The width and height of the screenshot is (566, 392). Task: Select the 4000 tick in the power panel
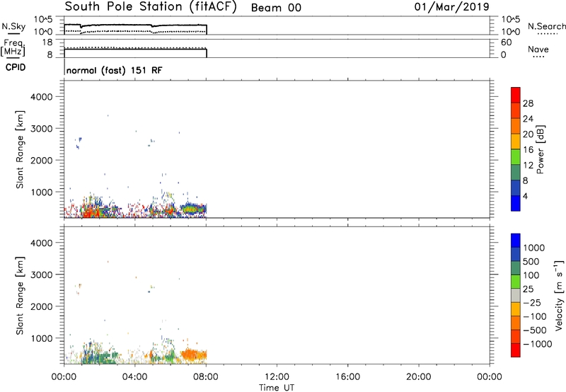coord(41,97)
